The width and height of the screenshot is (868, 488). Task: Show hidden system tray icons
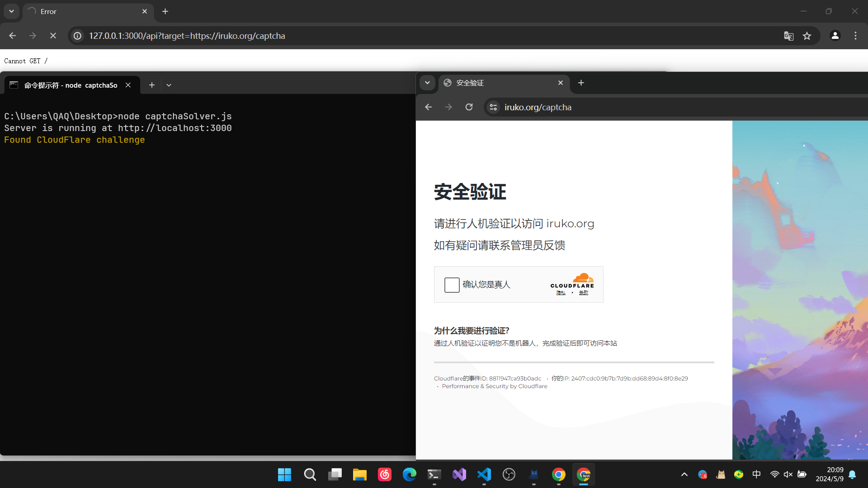[684, 474]
